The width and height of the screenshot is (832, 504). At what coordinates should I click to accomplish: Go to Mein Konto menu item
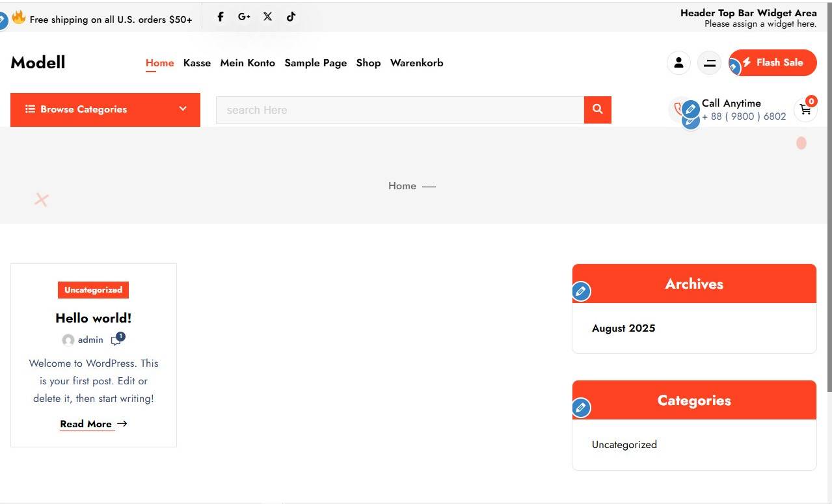point(247,63)
